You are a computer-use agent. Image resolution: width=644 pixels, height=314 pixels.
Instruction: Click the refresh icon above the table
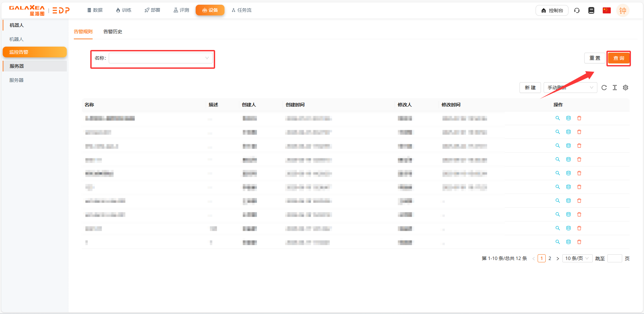point(604,88)
